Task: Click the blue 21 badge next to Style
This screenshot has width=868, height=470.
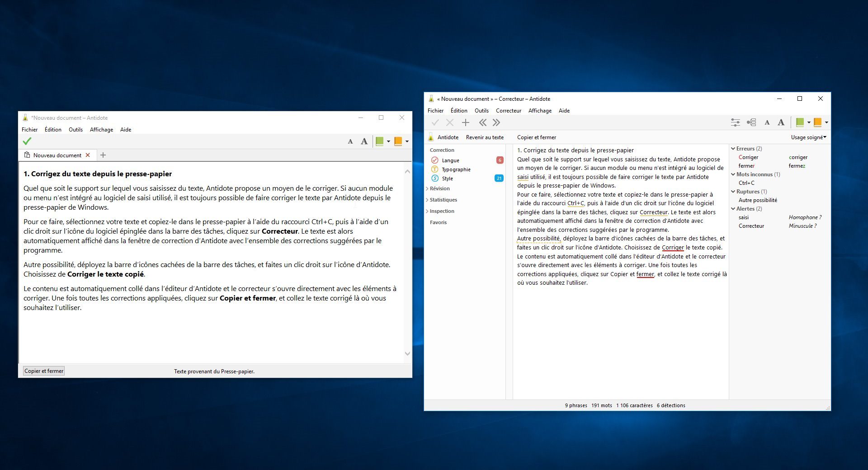Action: click(x=499, y=178)
